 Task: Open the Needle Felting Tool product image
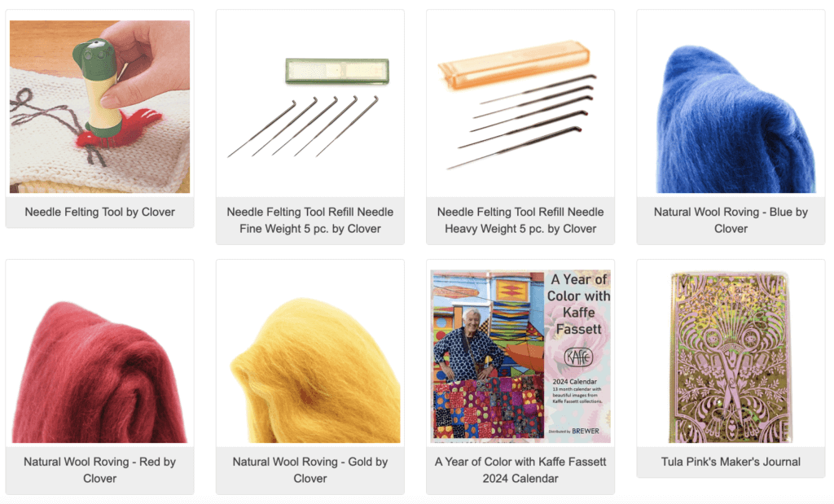pos(99,107)
